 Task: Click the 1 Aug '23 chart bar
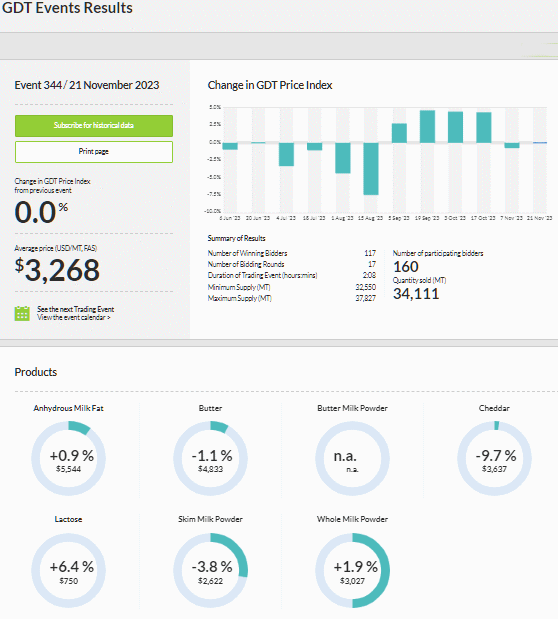[343, 158]
